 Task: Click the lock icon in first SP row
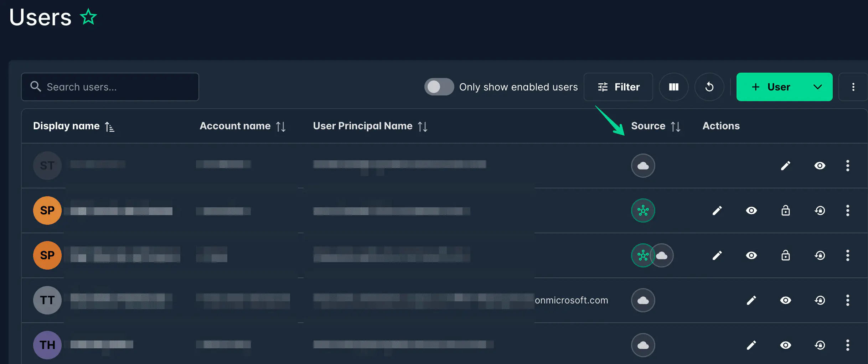tap(785, 210)
